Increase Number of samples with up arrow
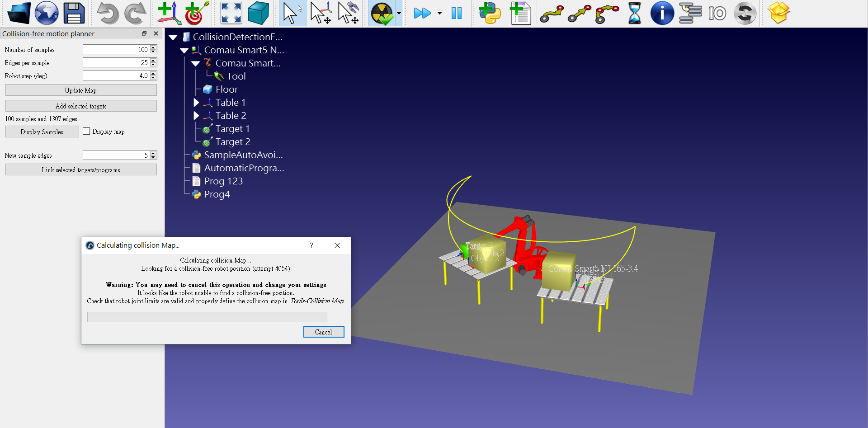The height and width of the screenshot is (428, 868). pyautogui.click(x=153, y=47)
